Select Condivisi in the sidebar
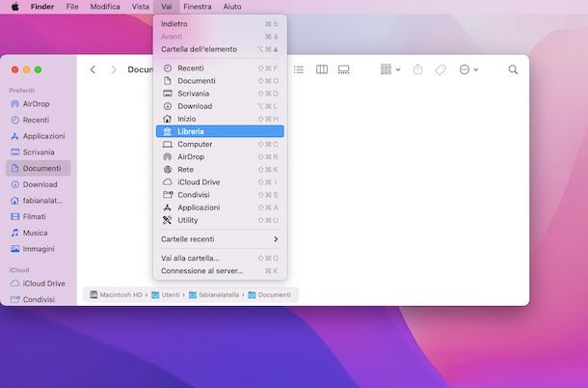This screenshot has height=388, width=588. pos(39,299)
